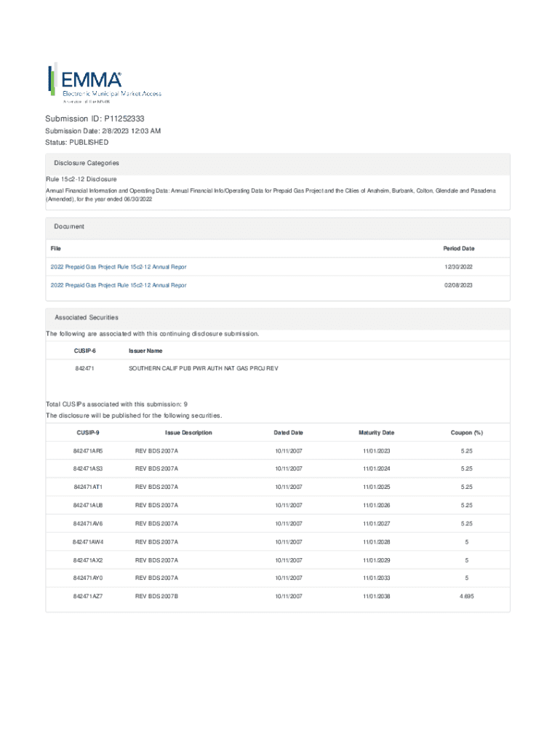This screenshot has height=745, width=560.
Task: Open the annual report link dated 12/30/2022
Action: (x=118, y=267)
